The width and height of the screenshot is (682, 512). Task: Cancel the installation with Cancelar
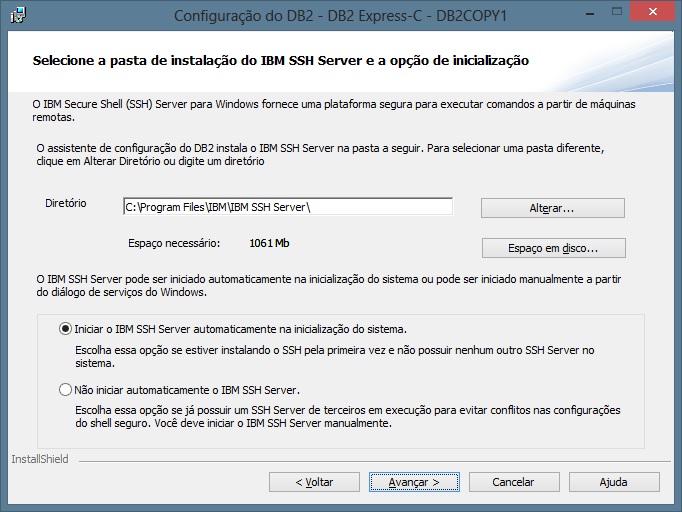click(x=514, y=482)
